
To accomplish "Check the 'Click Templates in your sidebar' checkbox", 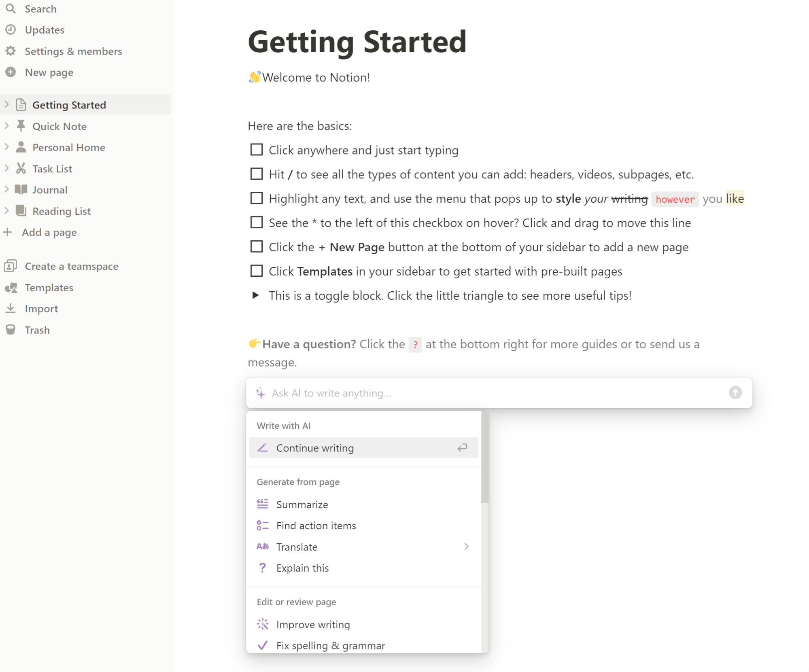I will click(x=257, y=271).
